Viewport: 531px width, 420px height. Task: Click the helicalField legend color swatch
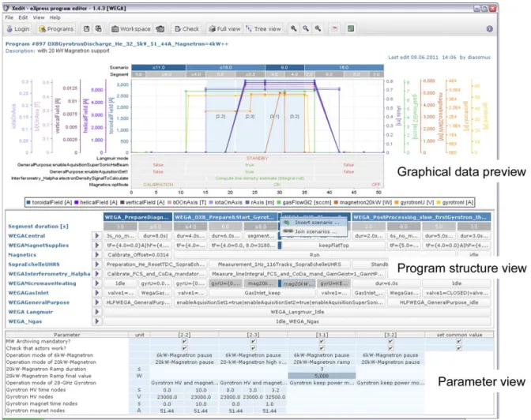click(77, 202)
